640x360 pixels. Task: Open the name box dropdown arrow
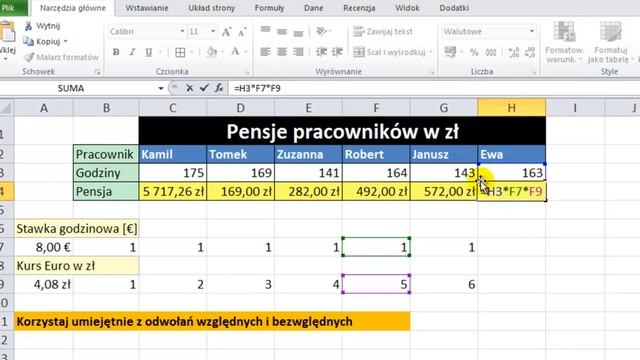[x=161, y=88]
